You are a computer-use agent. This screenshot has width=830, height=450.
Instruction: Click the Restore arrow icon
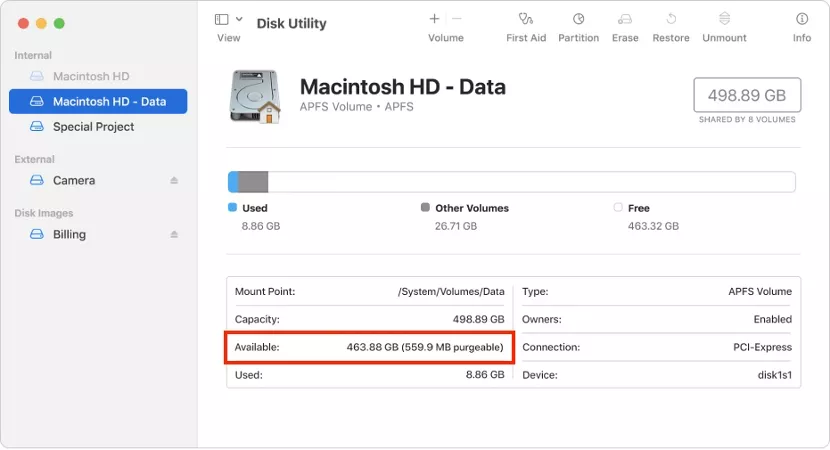click(x=671, y=19)
